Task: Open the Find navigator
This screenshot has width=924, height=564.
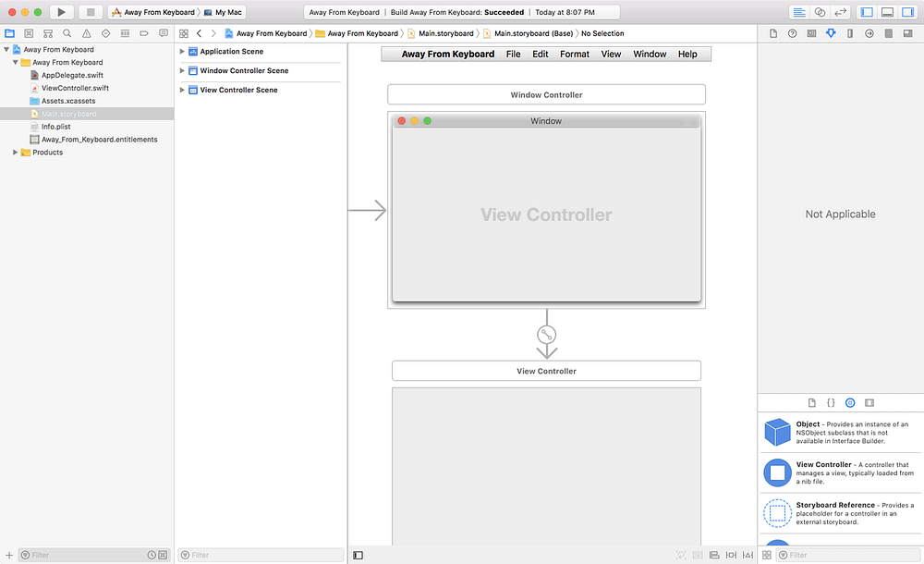Action: (67, 33)
